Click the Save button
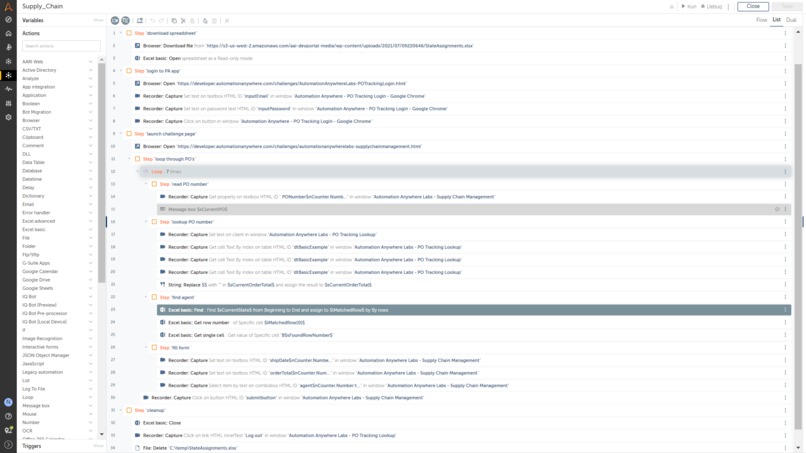 click(786, 6)
